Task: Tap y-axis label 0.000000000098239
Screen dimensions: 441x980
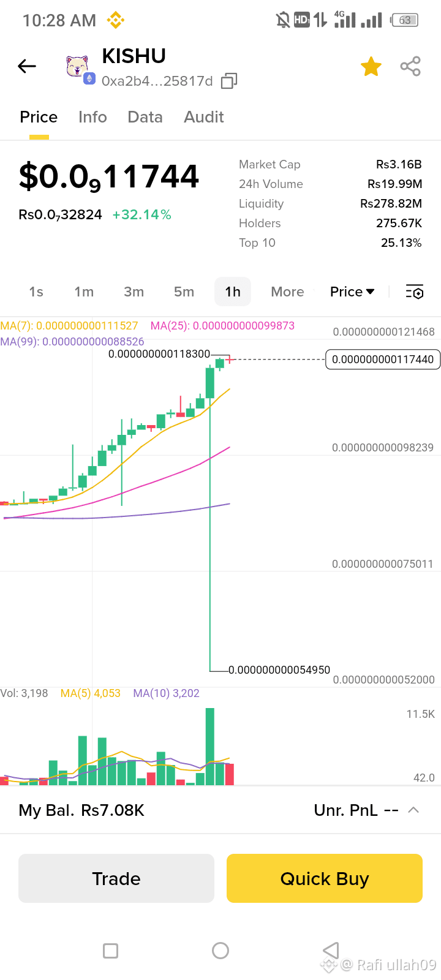Action: 383,448
